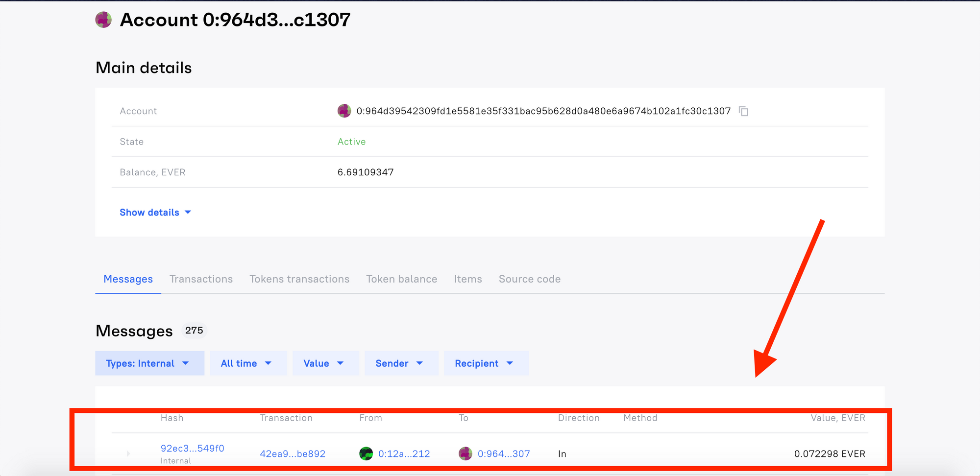Open Recipient filter dropdown
Viewport: 980px width, 476px height.
coord(486,363)
